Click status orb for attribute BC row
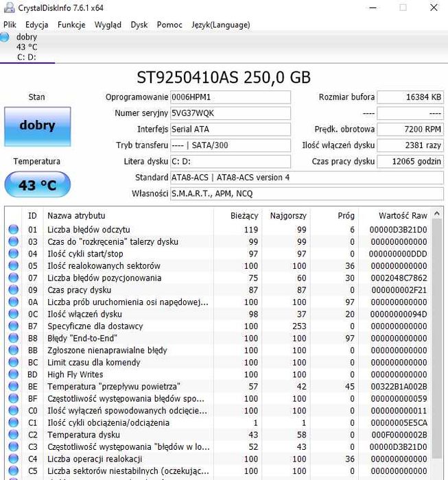This screenshot has width=448, height=480. point(13,362)
